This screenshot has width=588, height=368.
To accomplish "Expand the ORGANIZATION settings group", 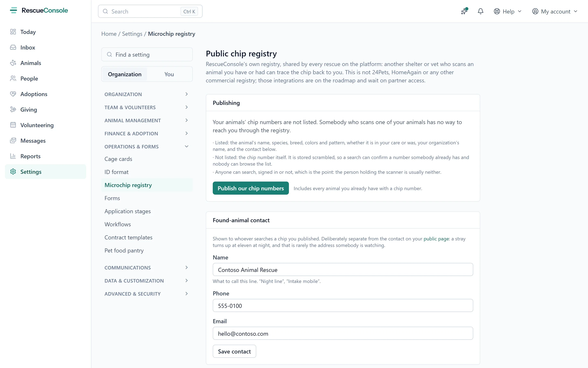I will point(147,94).
